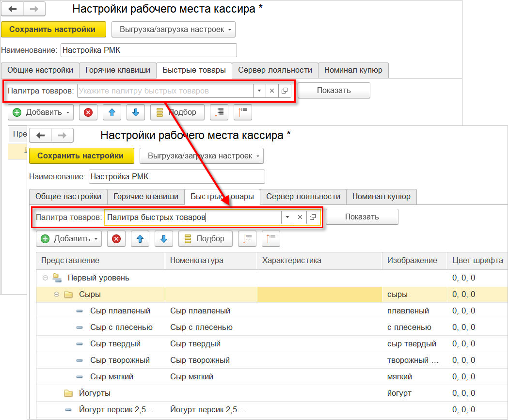
Task: Click 'Наименование' text field in front window
Action: (176, 176)
